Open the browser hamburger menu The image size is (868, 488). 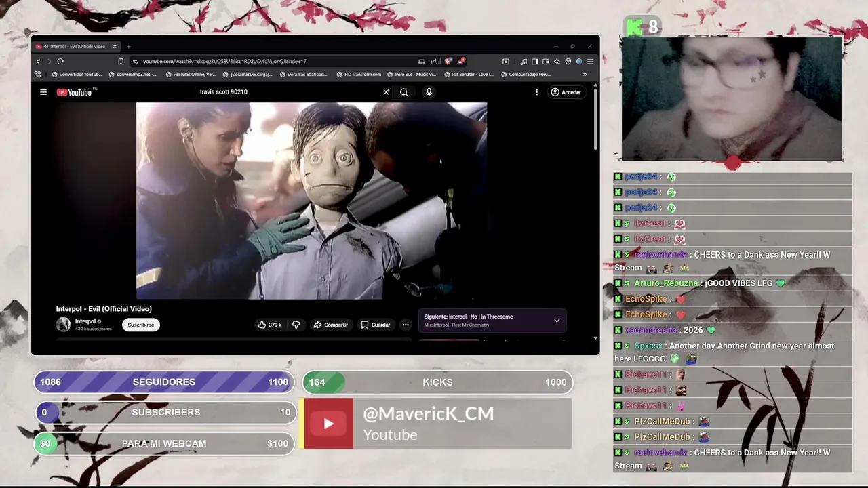click(x=590, y=61)
